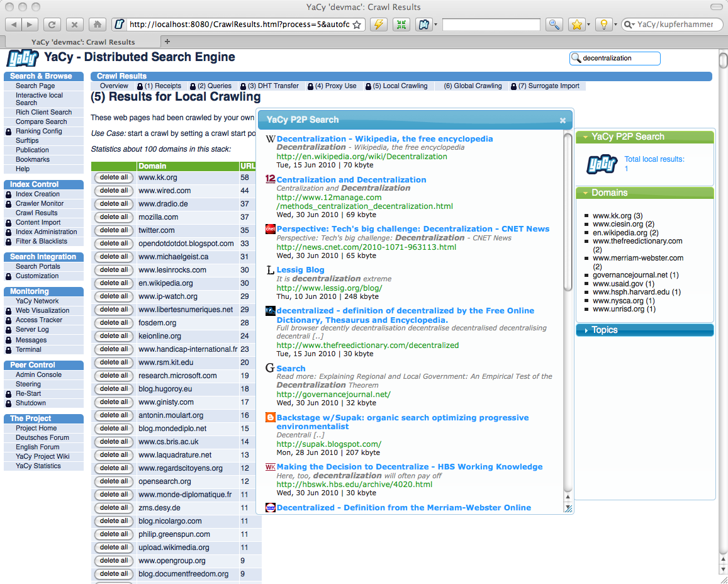Click the yellow lightbulb toolbar icon
728x584 pixels.
(602, 25)
